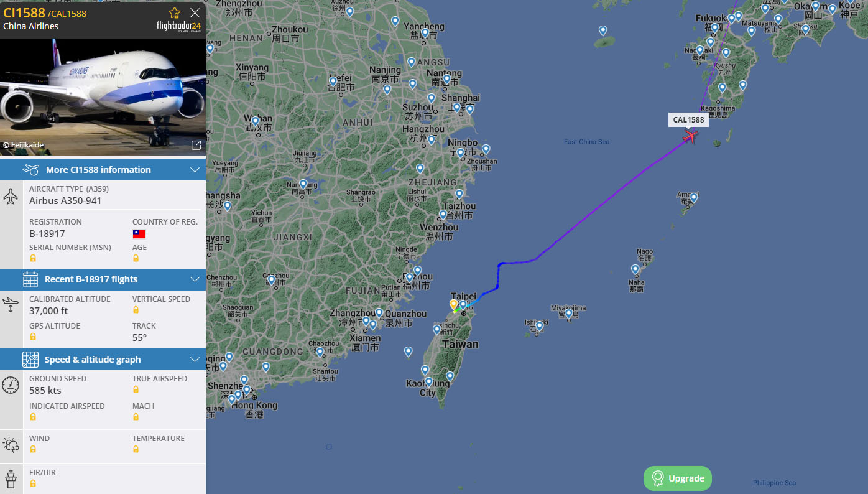Click the CAL1588 label on the map
Screen dimensions: 868x494
[x=688, y=120]
